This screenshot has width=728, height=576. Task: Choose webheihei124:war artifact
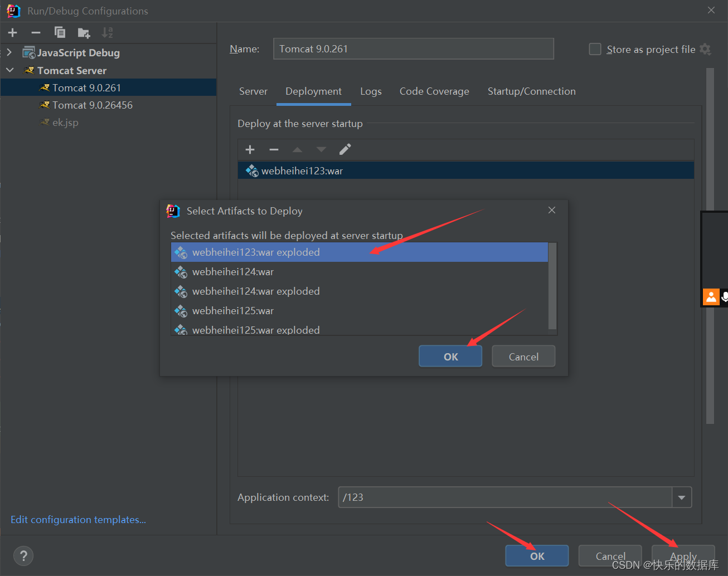point(360,272)
